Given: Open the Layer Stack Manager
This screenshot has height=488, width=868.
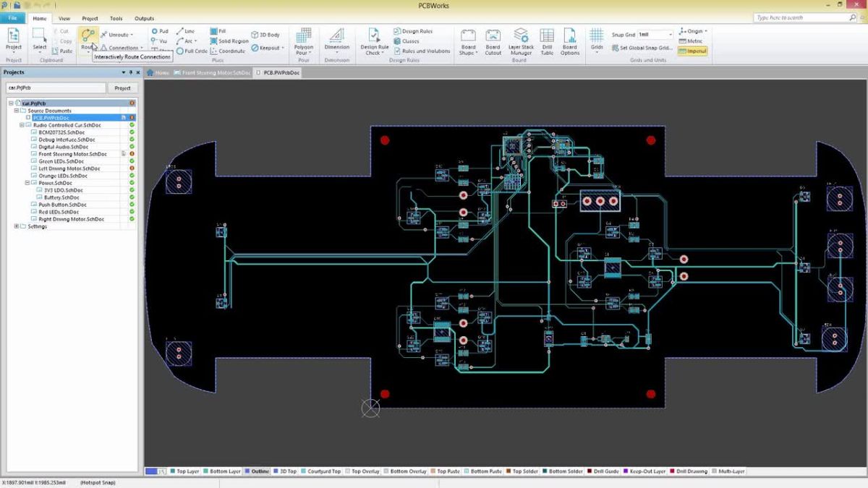Looking at the screenshot, I should pyautogui.click(x=521, y=40).
